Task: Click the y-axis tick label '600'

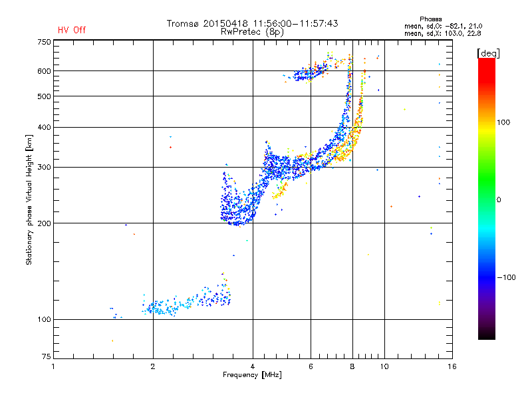Action: point(44,71)
